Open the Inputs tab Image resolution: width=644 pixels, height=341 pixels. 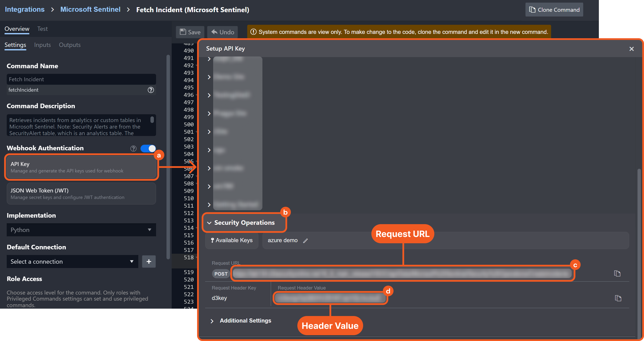point(42,45)
